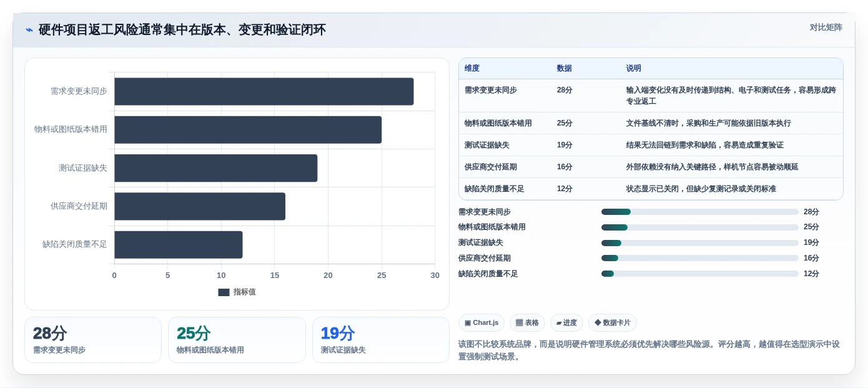868x388 pixels.
Task: Click the 19分 value in the table
Action: (565, 145)
